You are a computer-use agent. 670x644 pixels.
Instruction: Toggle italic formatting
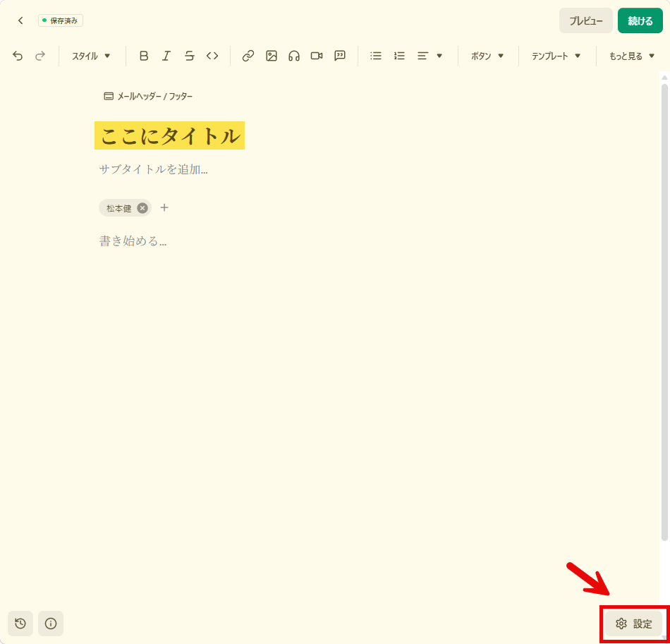166,56
